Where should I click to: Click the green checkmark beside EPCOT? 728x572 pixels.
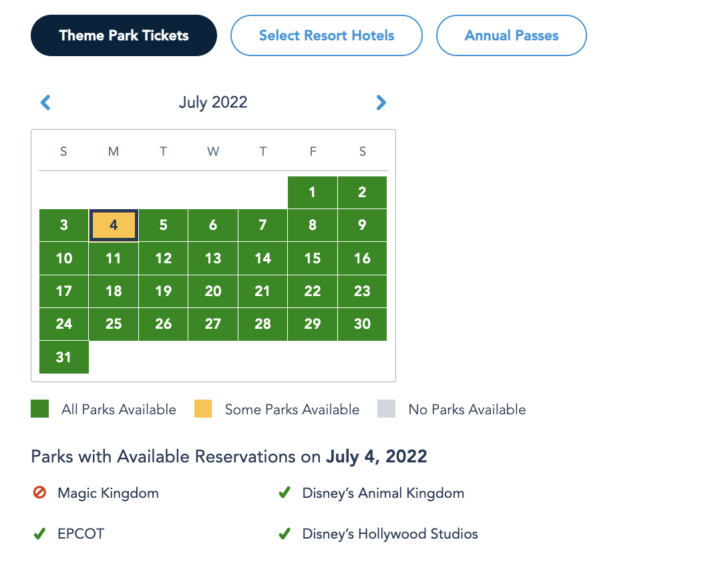(x=39, y=534)
